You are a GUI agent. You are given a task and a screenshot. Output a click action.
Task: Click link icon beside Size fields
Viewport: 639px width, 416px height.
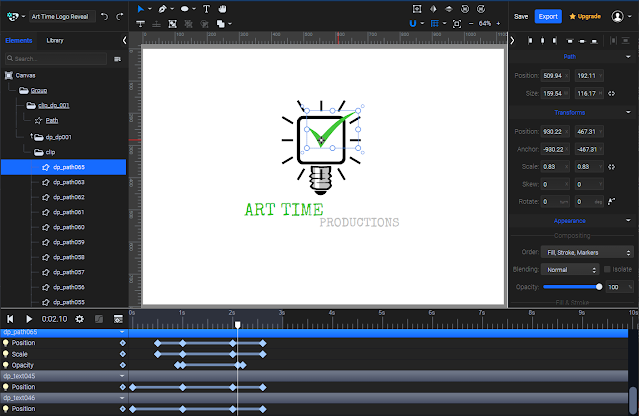point(611,94)
